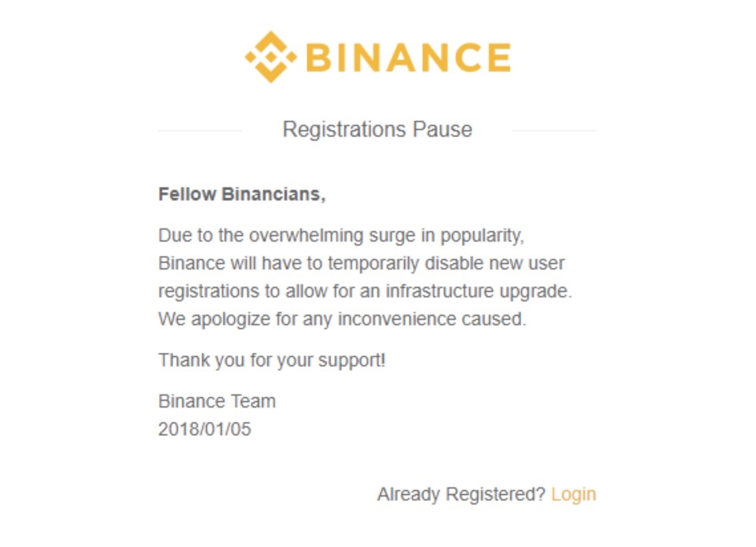This screenshot has height=547, width=756.
Task: Click the divider line right of the heading
Action: pyautogui.click(x=554, y=131)
